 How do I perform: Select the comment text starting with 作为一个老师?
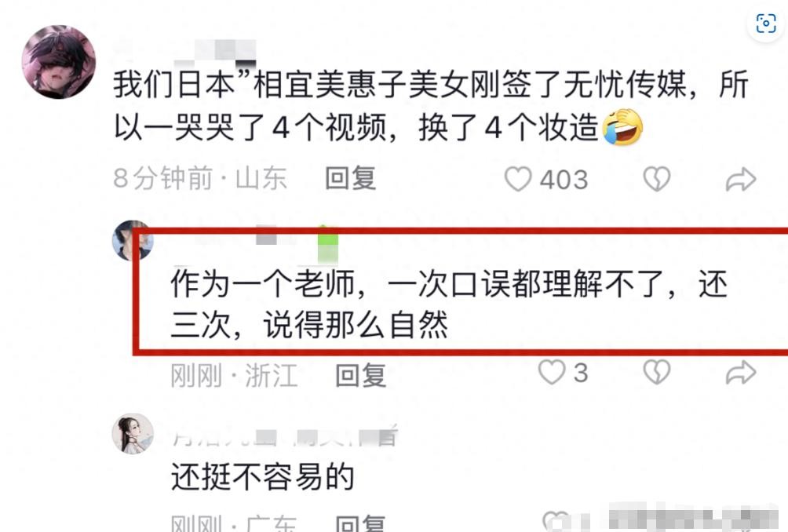click(x=449, y=304)
